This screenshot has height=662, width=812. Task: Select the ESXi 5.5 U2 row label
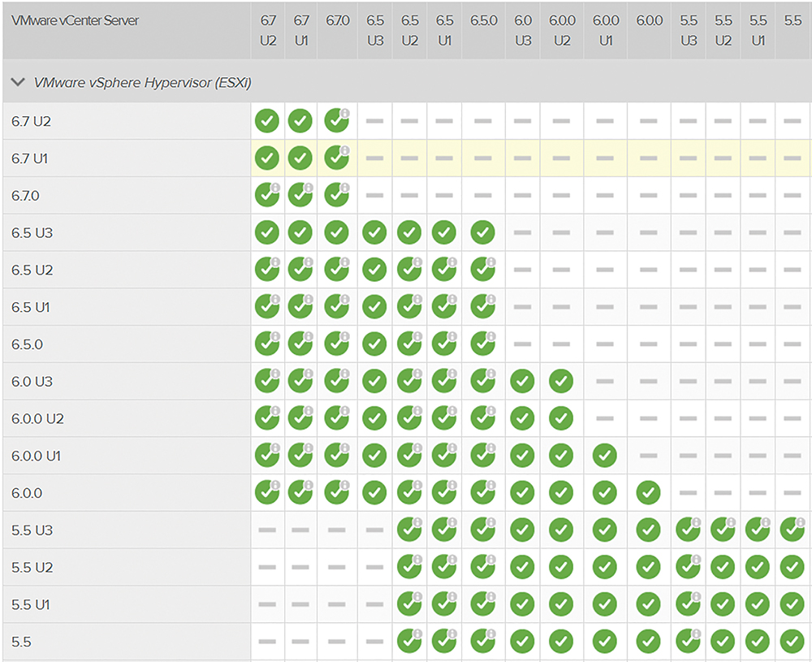pyautogui.click(x=32, y=568)
